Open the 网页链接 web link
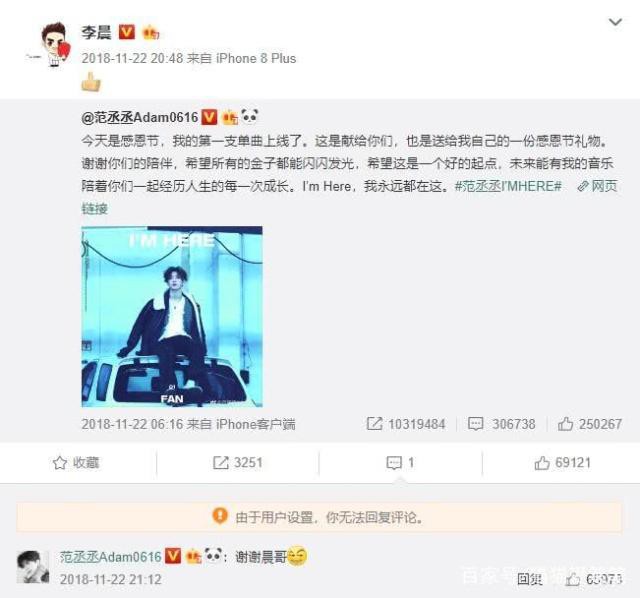The width and height of the screenshot is (640, 598). [x=597, y=186]
